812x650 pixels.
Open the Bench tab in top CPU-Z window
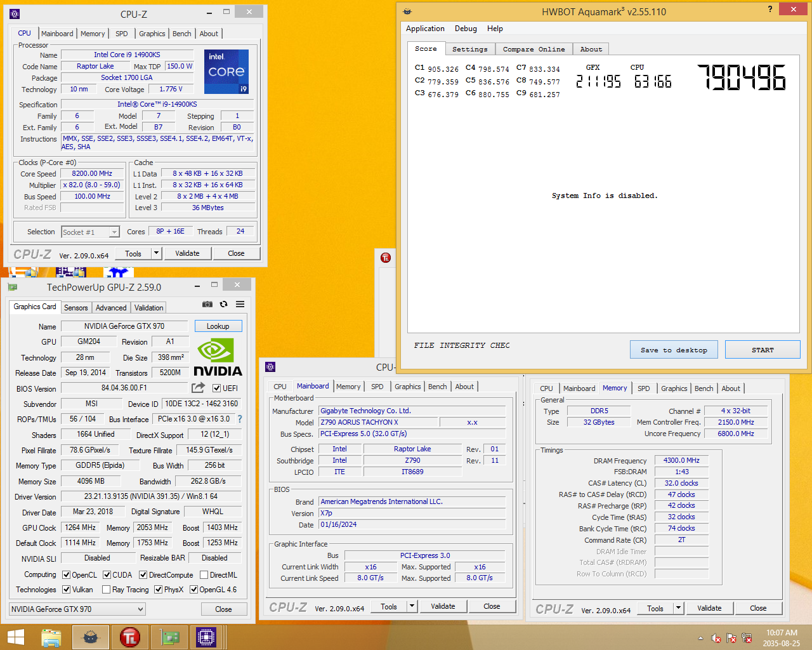tap(182, 34)
